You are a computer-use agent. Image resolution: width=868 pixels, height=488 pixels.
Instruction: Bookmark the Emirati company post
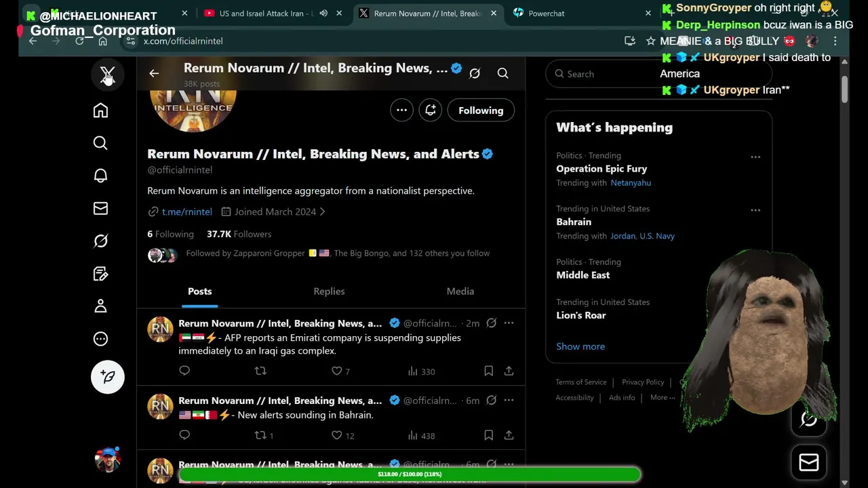(488, 371)
